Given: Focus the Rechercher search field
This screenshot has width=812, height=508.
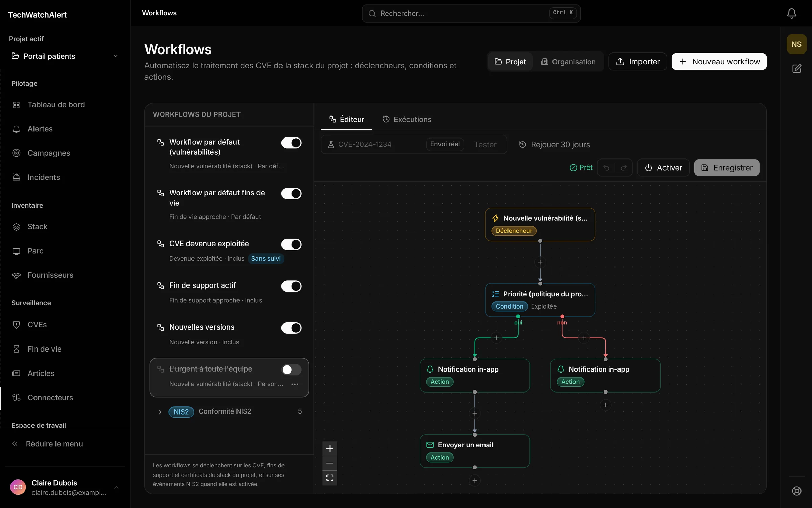Looking at the screenshot, I should (471, 14).
